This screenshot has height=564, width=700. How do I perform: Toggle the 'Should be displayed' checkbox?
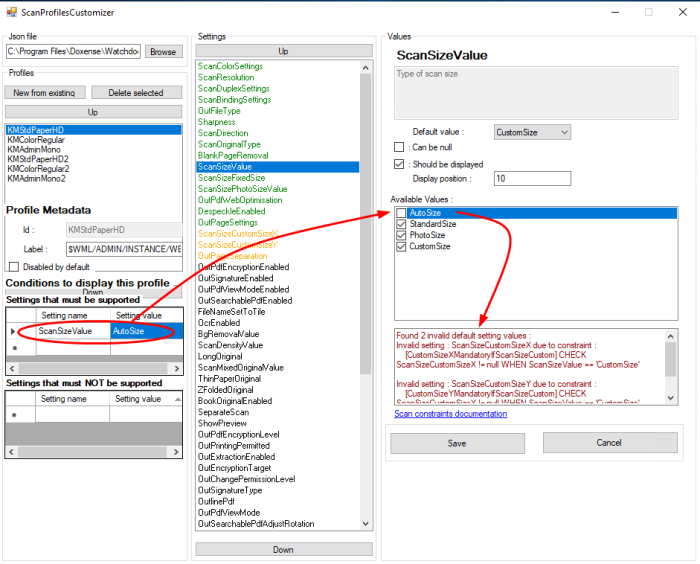click(x=400, y=164)
